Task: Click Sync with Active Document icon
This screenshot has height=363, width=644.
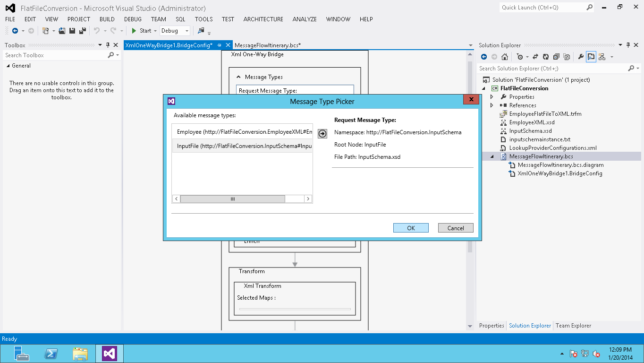Action: coord(535,57)
